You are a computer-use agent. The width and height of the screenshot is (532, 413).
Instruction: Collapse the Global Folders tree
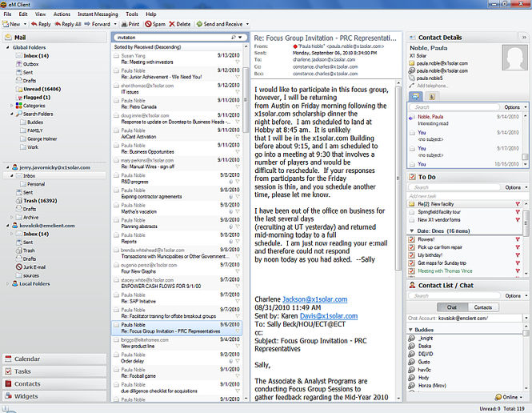(7, 47)
